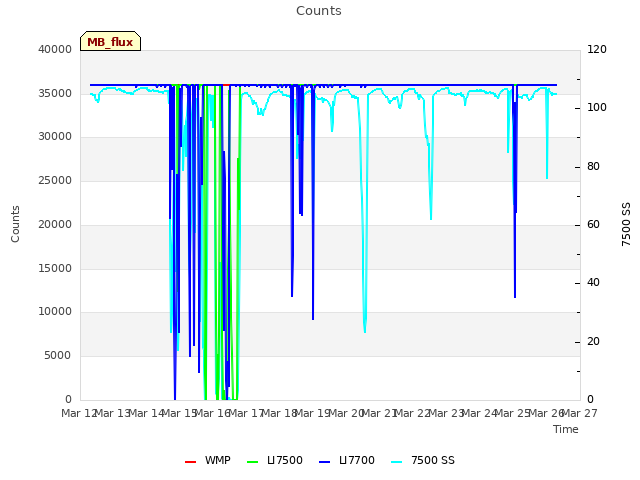Click the 80 right axis value

pos(593,167)
